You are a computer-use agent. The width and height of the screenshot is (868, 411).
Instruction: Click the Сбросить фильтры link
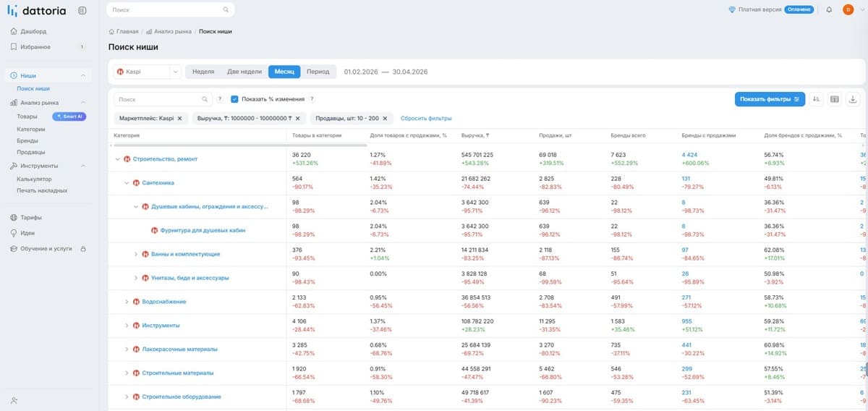[426, 118]
